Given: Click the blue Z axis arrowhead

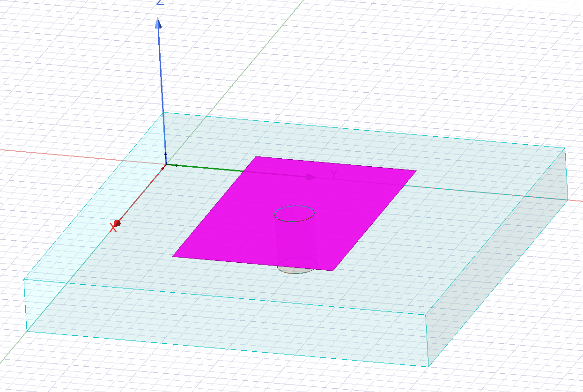Looking at the screenshot, I should 158,23.
